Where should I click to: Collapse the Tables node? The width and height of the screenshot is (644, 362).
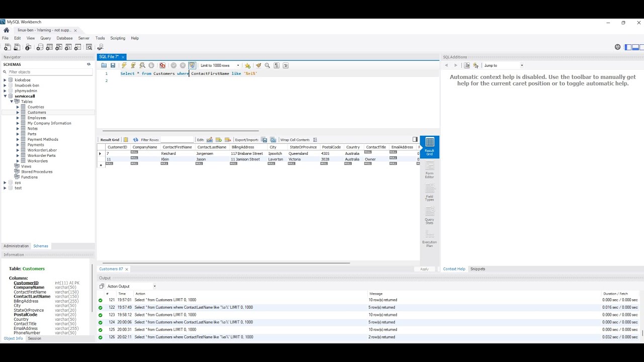[11, 102]
